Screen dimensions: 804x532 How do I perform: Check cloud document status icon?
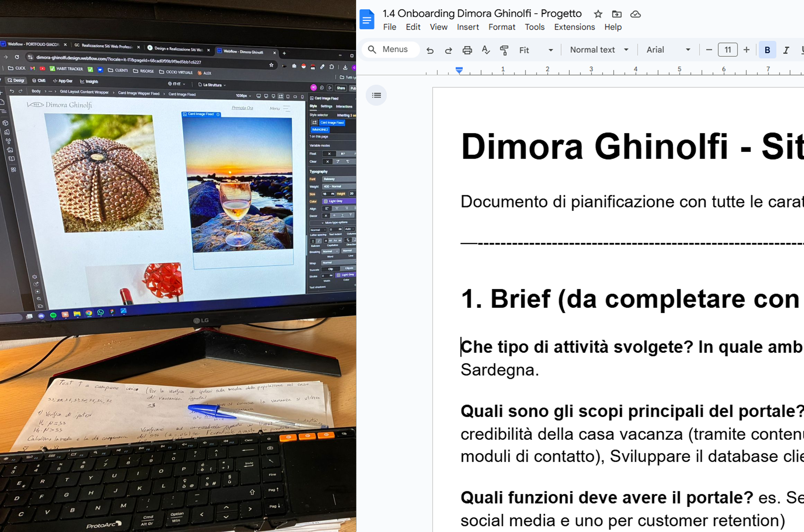coord(635,14)
